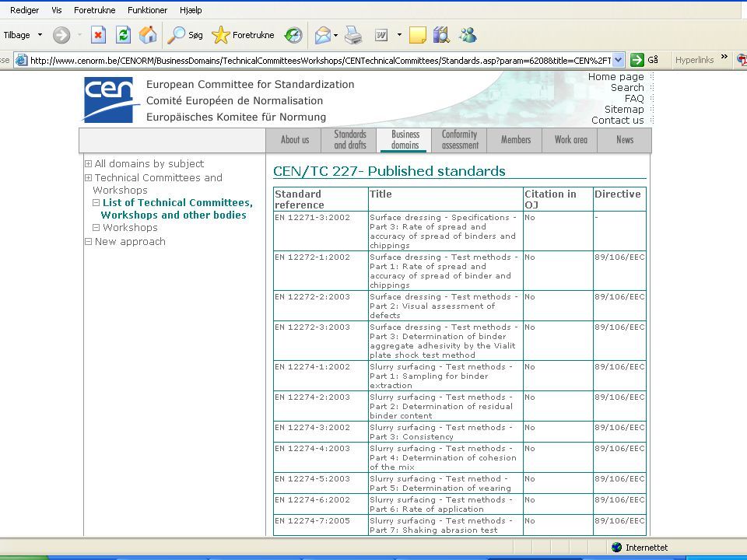Image resolution: width=747 pixels, height=560 pixels.
Task: Click Tilbage back button
Action: pyautogui.click(x=16, y=35)
